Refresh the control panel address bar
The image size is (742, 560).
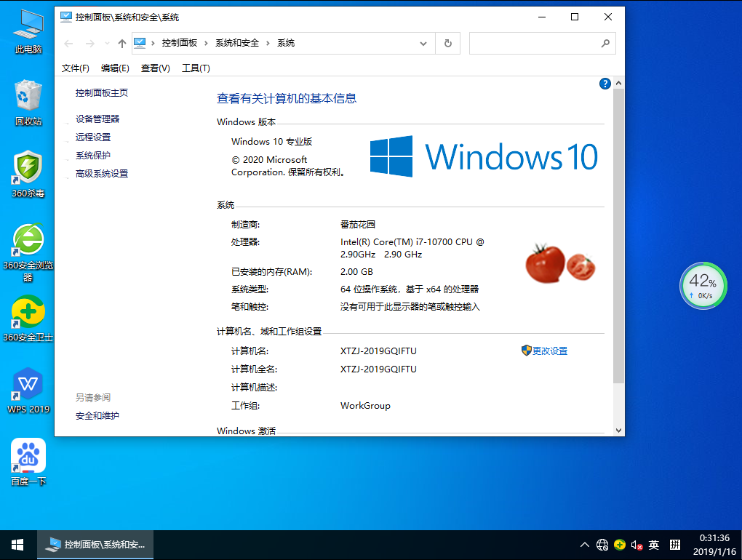click(448, 43)
